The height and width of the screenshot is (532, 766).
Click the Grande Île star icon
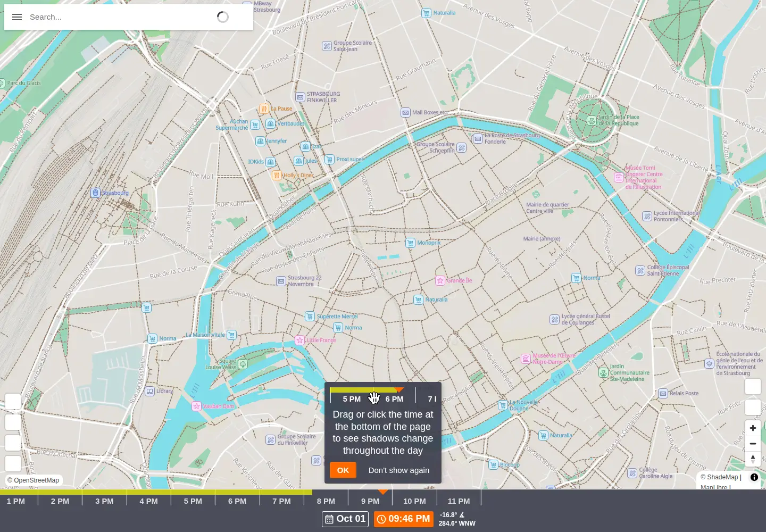pos(440,280)
